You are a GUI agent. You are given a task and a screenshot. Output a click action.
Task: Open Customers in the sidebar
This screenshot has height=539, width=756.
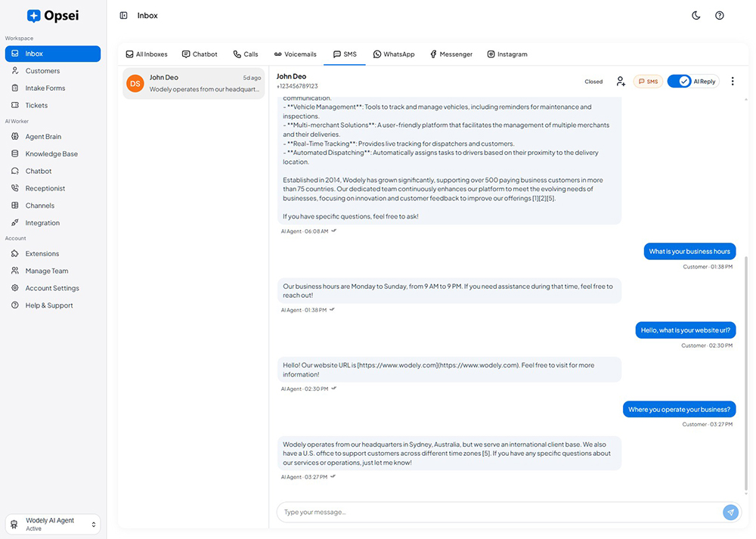(x=53, y=71)
